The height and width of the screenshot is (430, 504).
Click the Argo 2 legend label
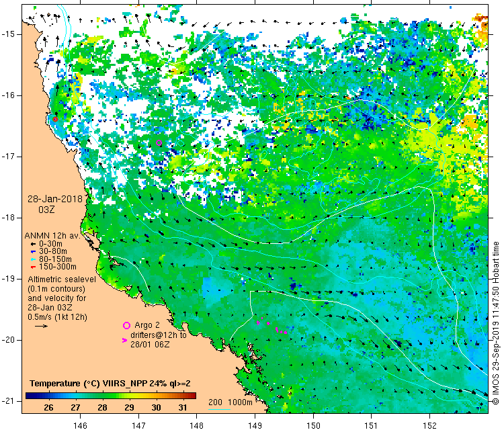click(147, 325)
